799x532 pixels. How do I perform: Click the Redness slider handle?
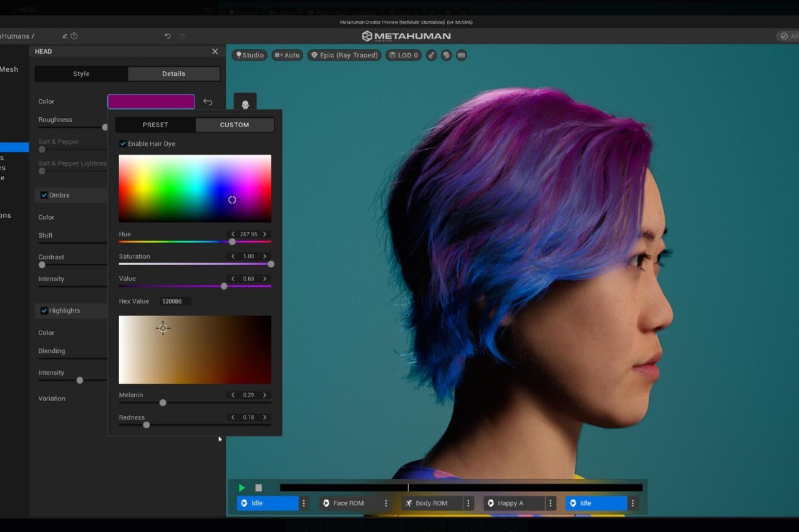point(147,425)
